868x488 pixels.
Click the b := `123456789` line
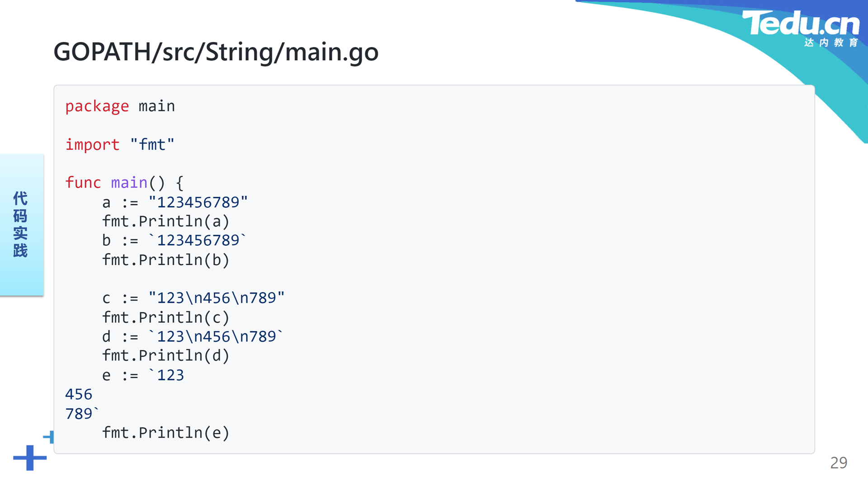pyautogui.click(x=174, y=240)
